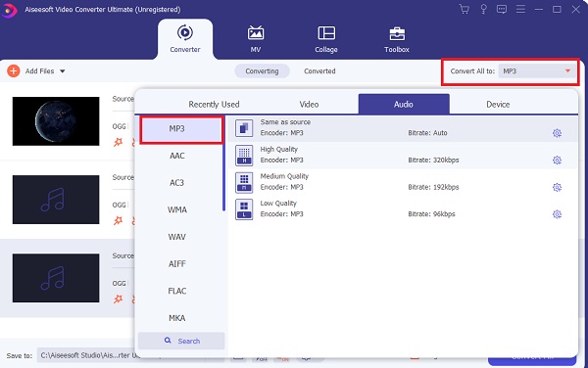Select the Low Quality preset
The height and width of the screenshot is (368, 588).
click(x=403, y=209)
